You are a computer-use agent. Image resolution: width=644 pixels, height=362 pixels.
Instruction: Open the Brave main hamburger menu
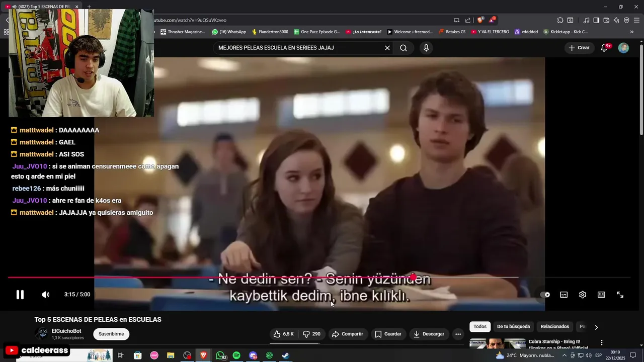coord(636,20)
